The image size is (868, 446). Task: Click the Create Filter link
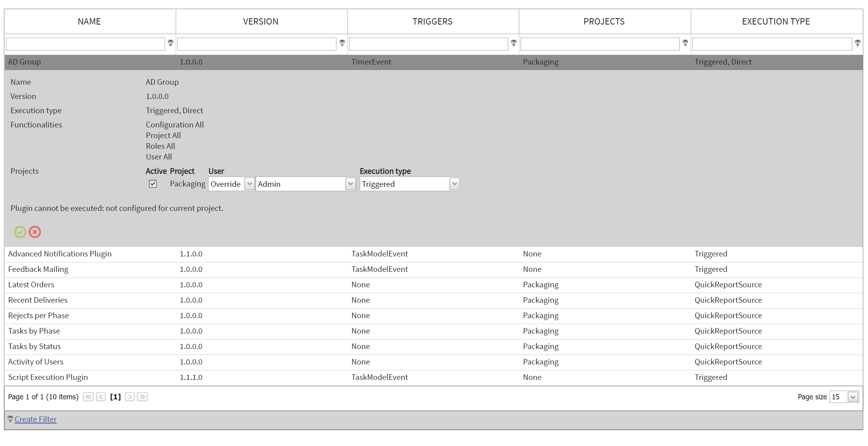tap(36, 419)
